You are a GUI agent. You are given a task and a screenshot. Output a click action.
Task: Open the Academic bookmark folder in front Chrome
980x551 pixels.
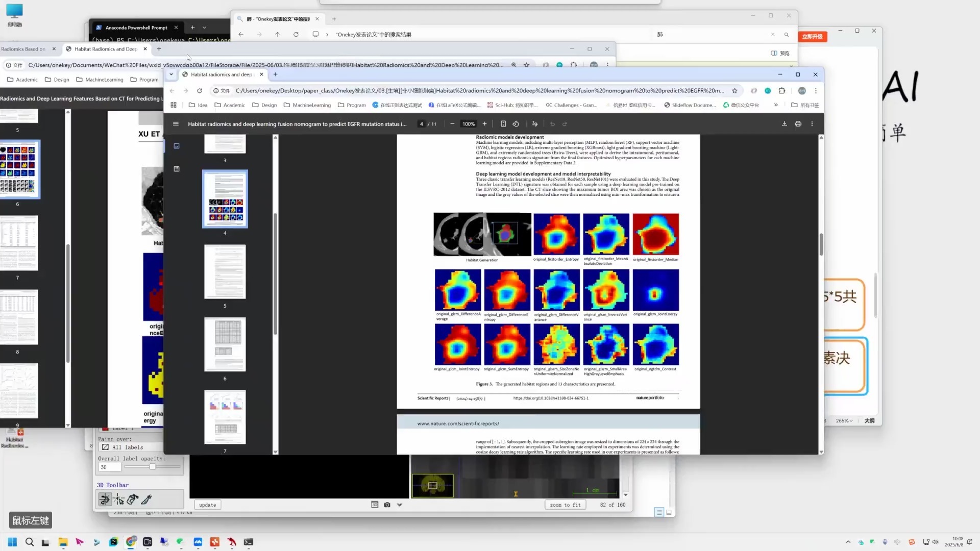click(x=230, y=105)
